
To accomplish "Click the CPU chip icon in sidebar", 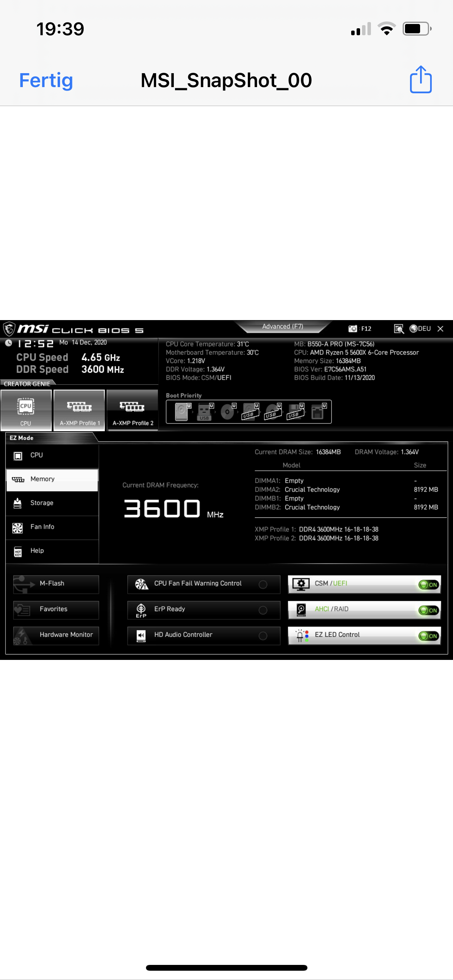I will [18, 456].
